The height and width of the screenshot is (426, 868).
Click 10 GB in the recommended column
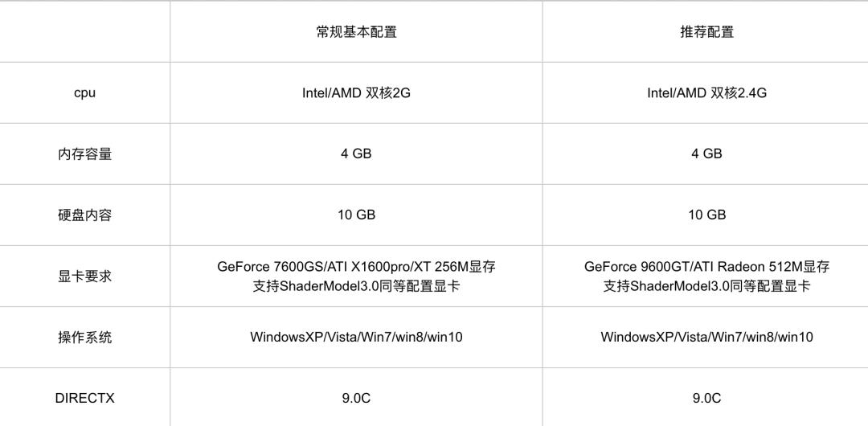(x=706, y=215)
